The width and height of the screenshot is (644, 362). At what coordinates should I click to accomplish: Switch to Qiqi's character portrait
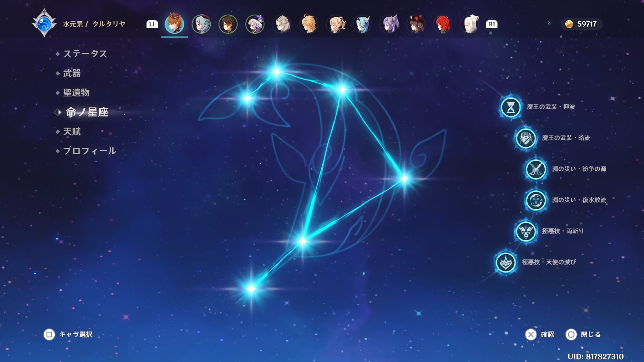(255, 24)
